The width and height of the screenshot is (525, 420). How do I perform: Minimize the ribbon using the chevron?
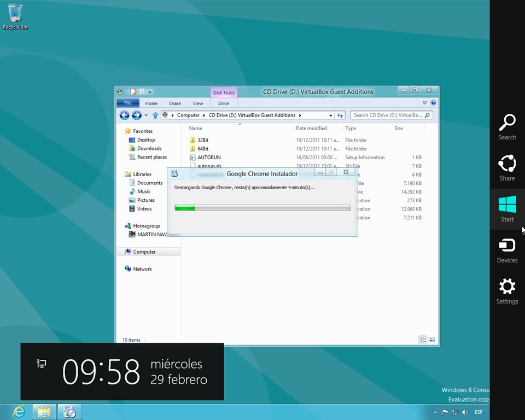tap(424, 103)
